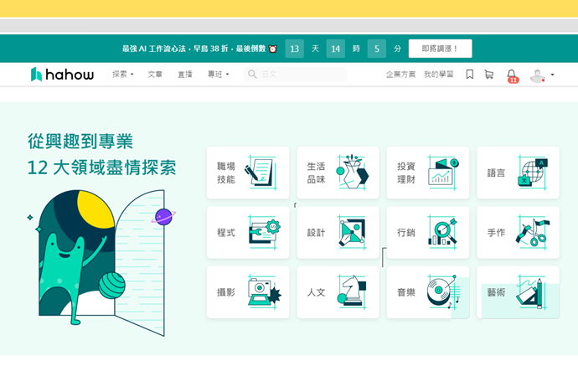
Task: Open the notifications bell
Action: coord(512,75)
